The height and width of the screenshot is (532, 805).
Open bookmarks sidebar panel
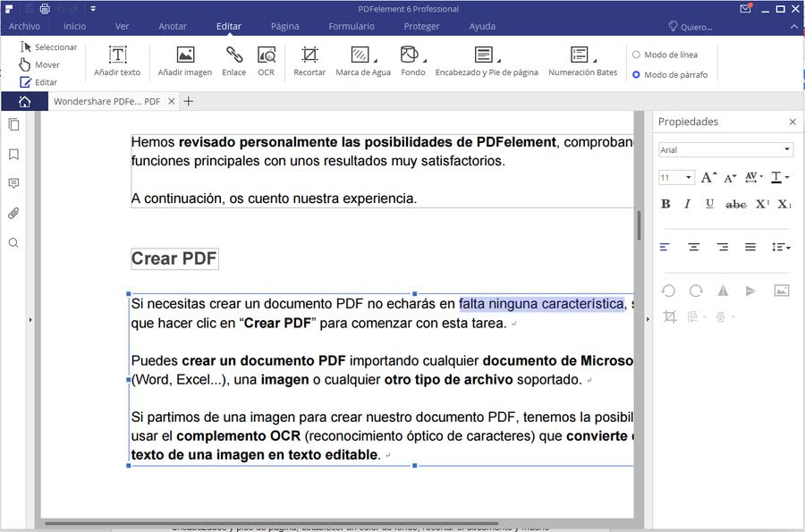pos(13,155)
